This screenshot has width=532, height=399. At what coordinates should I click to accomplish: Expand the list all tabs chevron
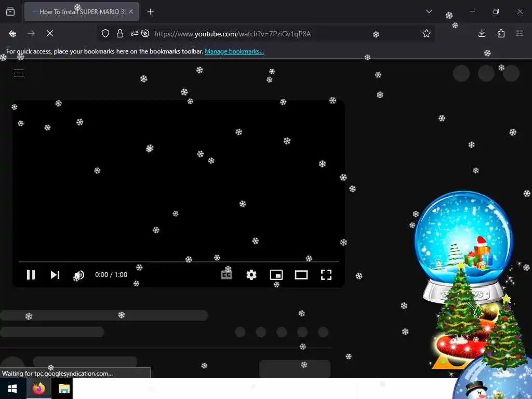(429, 11)
